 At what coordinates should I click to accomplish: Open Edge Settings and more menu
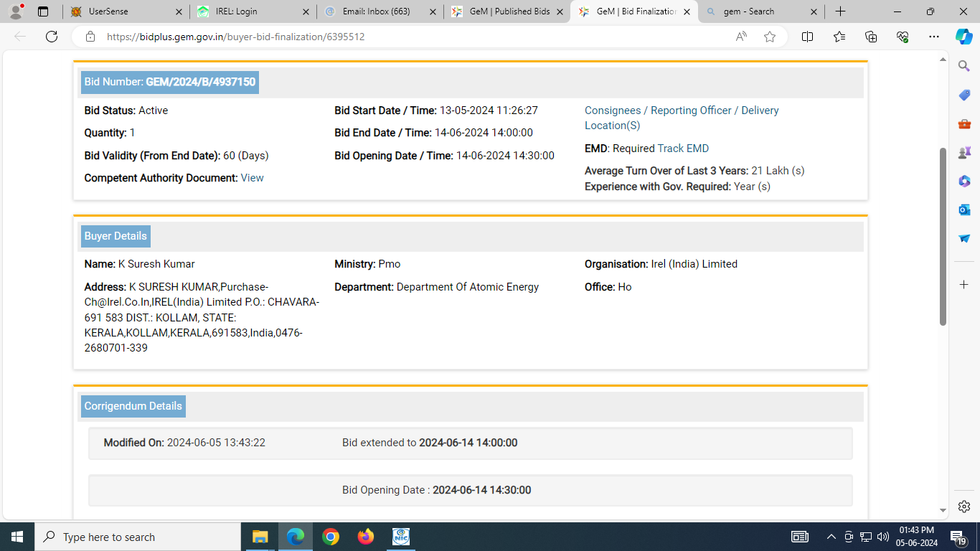(x=933, y=37)
